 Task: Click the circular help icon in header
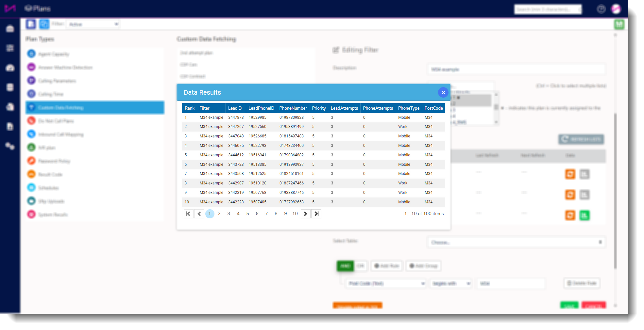pos(601,9)
